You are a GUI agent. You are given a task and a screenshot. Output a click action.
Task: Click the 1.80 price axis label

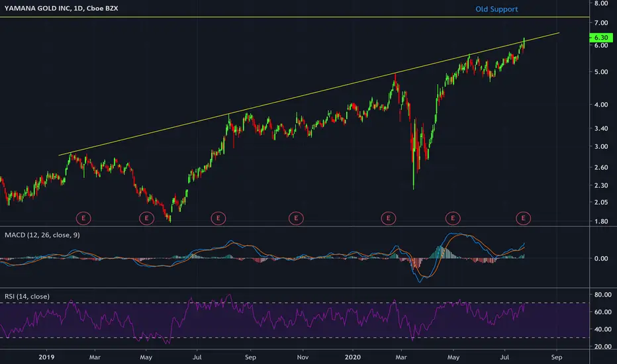click(x=601, y=221)
